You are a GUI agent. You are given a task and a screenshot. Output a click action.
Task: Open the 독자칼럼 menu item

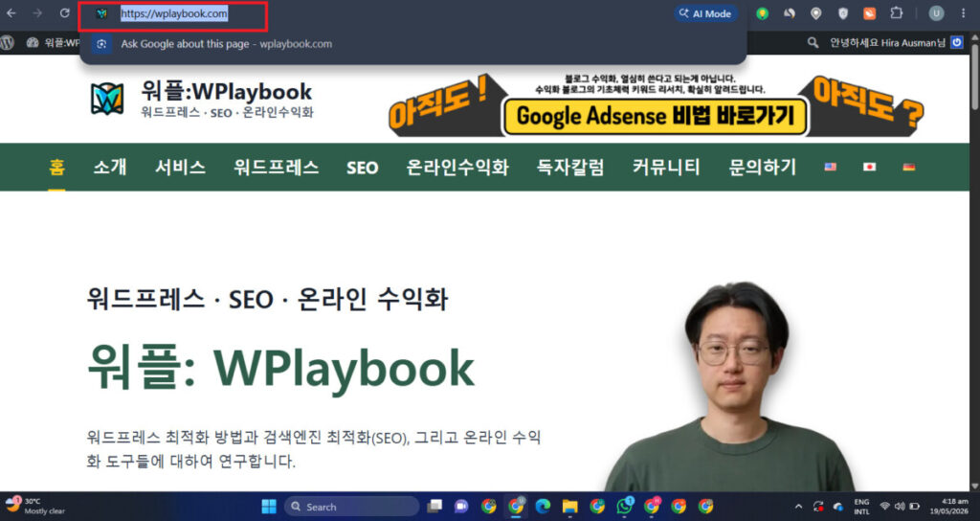click(x=570, y=167)
